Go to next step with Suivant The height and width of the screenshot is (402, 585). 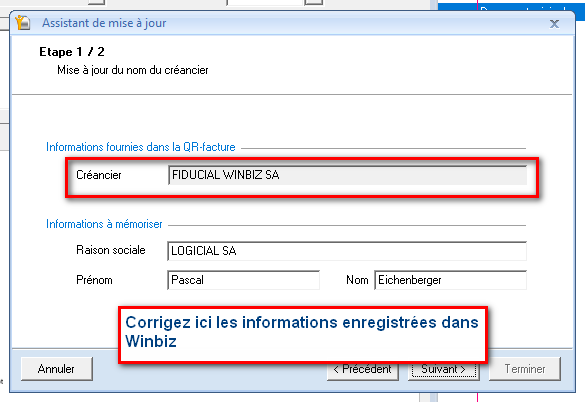point(443,371)
